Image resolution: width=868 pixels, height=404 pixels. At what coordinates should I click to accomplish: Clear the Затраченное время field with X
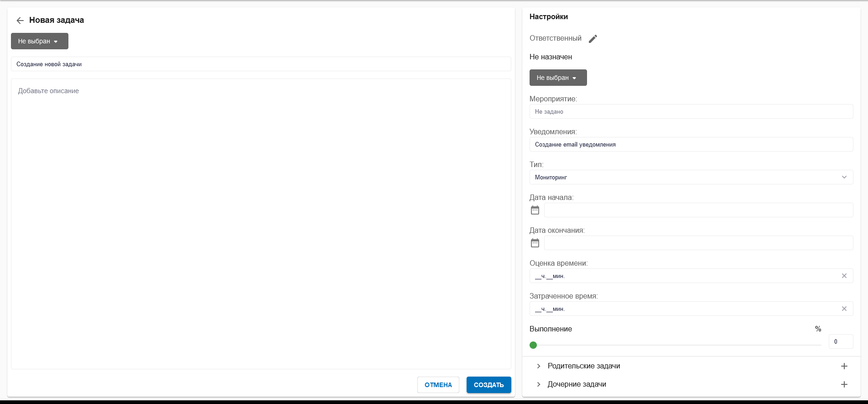pos(844,309)
